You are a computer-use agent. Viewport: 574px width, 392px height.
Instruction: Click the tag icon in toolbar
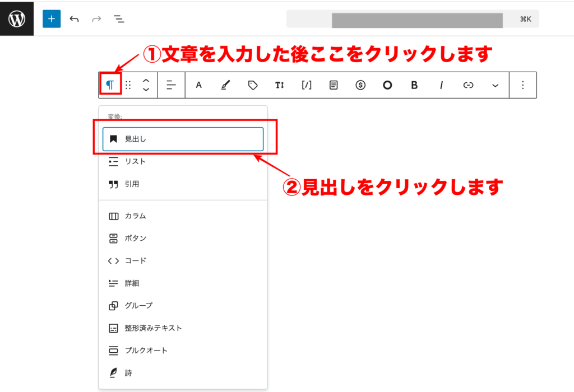coord(253,85)
